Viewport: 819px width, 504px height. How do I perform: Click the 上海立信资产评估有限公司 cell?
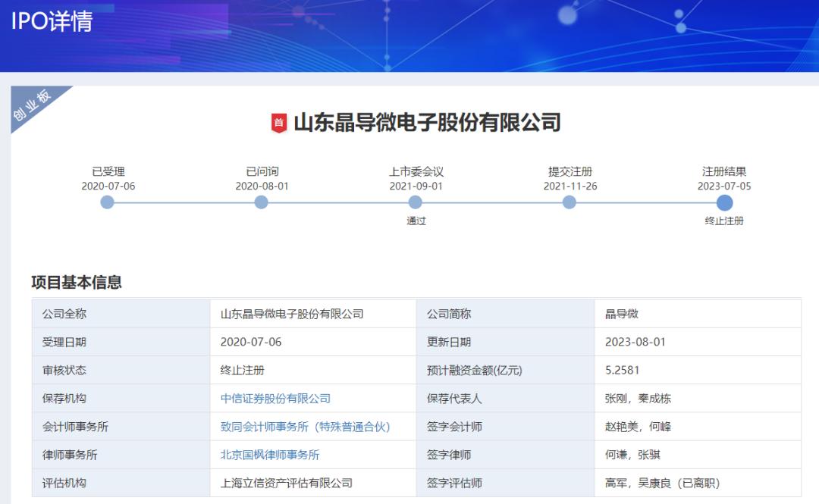pos(287,483)
